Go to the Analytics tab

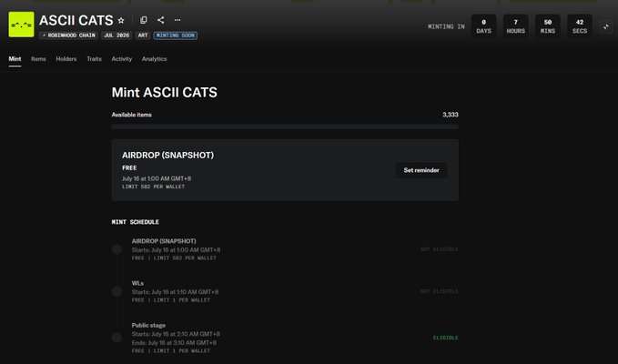tap(155, 59)
